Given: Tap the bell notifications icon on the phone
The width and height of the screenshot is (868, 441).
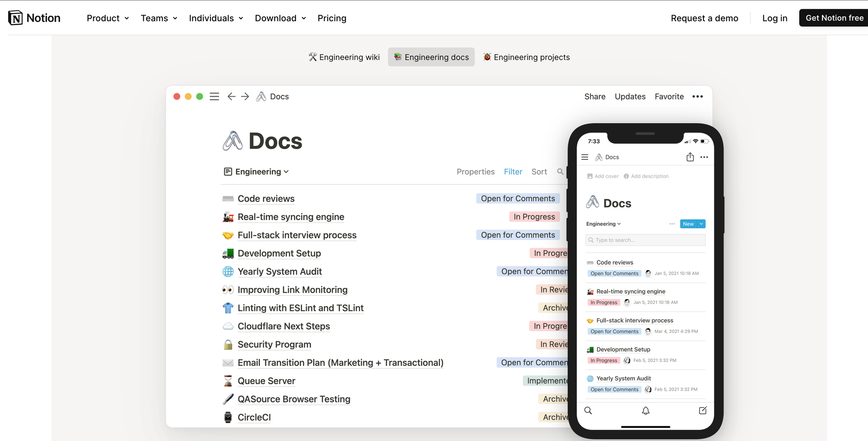Looking at the screenshot, I should [646, 411].
